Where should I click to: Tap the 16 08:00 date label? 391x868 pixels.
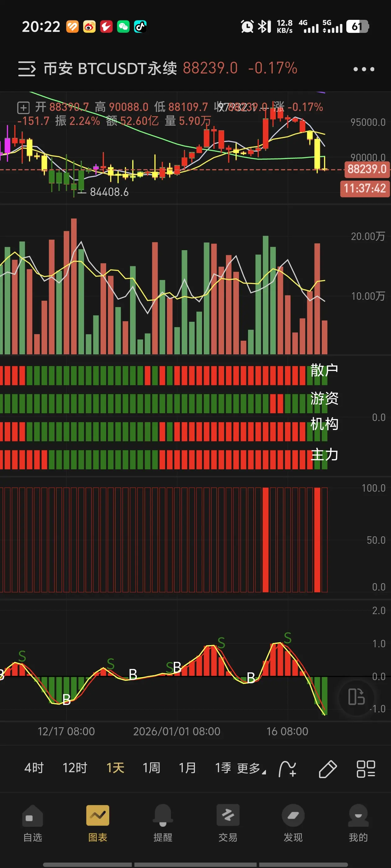coord(287,732)
